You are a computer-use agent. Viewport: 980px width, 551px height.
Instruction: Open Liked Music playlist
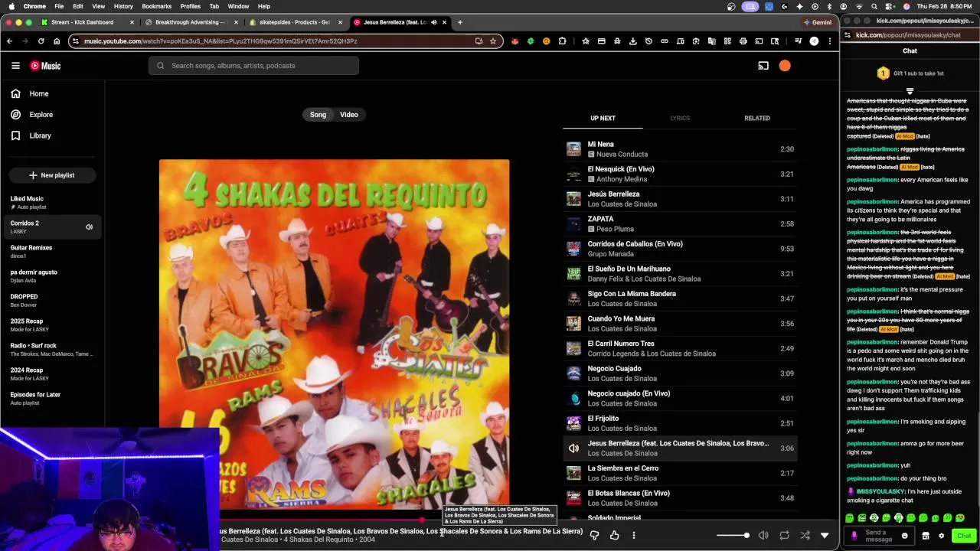(x=52, y=202)
